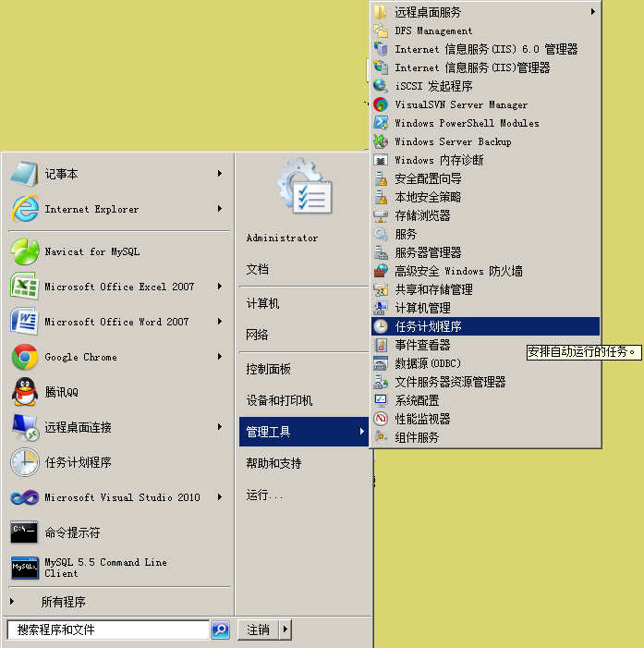This screenshot has height=648, width=644.
Task: Expand the Visual Studio 2010 jump list arrow
Action: point(220,497)
